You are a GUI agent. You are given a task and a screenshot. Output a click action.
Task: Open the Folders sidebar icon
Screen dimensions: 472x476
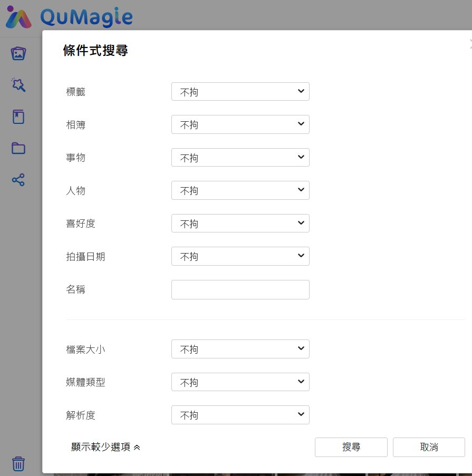click(x=18, y=148)
